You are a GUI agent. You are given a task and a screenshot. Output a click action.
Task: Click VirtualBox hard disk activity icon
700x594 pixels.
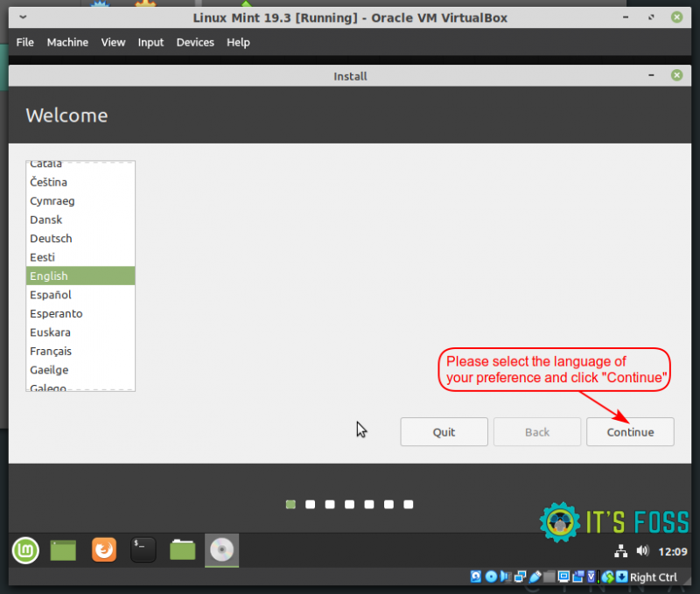[476, 577]
